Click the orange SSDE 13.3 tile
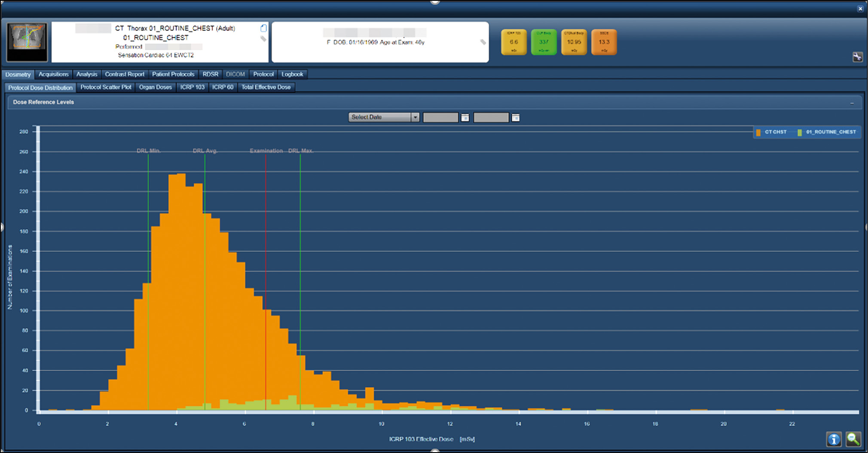Viewport: 868px width, 453px height. tap(604, 42)
